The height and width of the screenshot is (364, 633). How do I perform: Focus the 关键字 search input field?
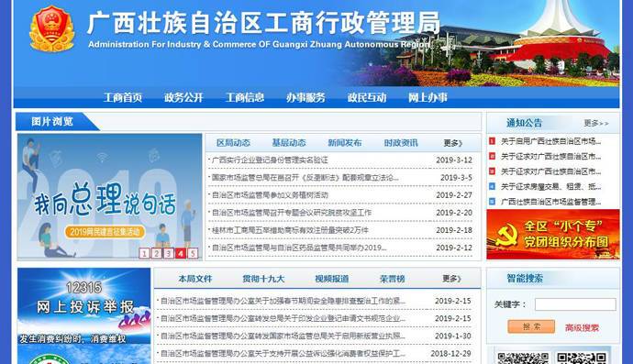575,304
